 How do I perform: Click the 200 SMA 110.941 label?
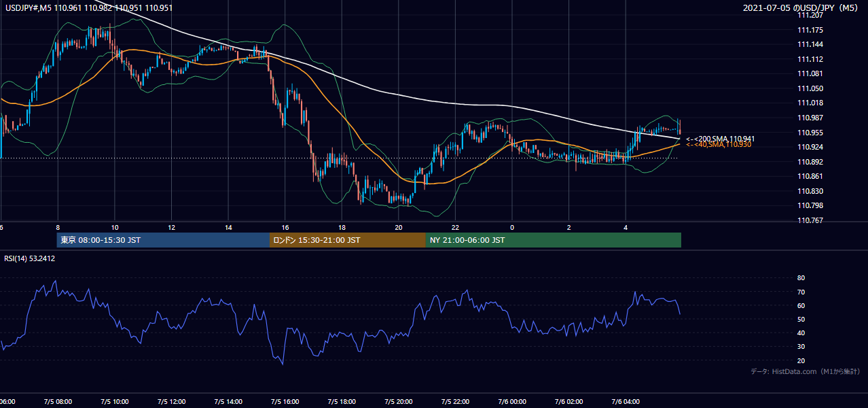click(x=720, y=139)
